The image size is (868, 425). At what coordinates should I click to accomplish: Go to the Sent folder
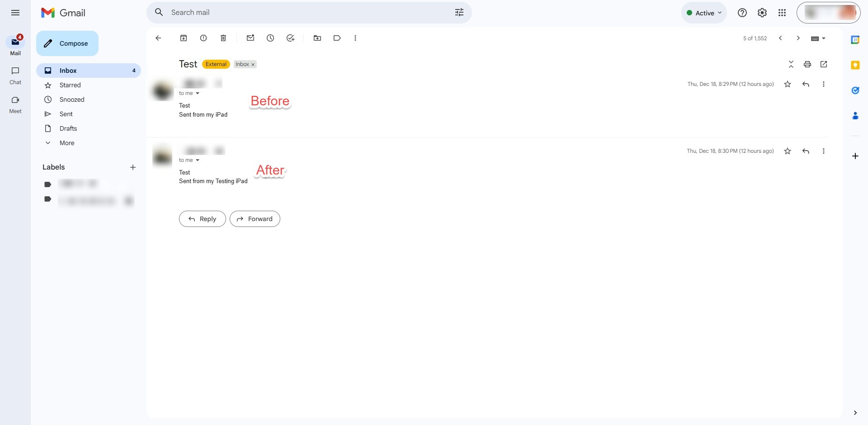coord(66,114)
